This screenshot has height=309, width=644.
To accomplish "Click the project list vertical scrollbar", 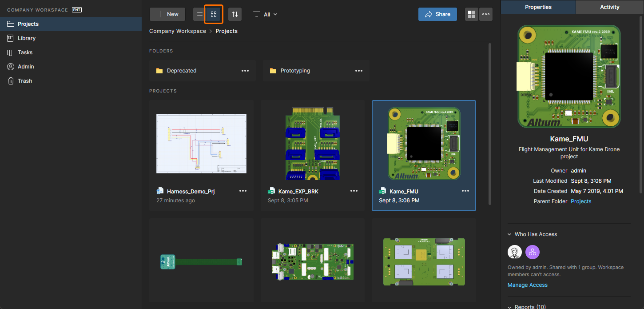I will pos(490,124).
